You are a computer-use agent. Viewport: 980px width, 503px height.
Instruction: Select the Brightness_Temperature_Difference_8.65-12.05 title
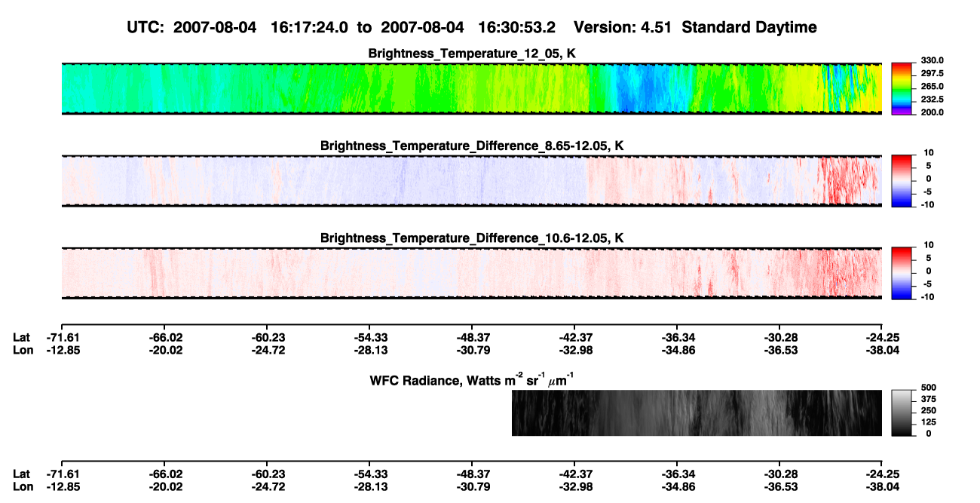coord(473,146)
